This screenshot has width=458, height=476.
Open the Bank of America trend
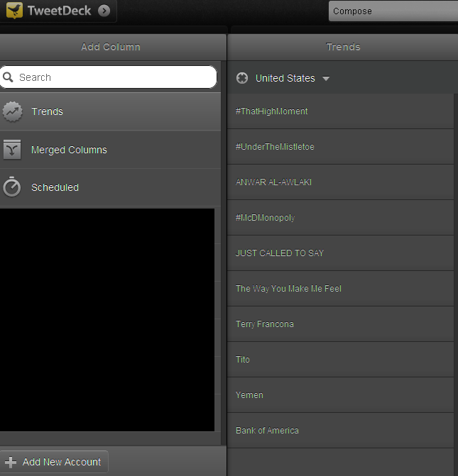pyautogui.click(x=340, y=431)
